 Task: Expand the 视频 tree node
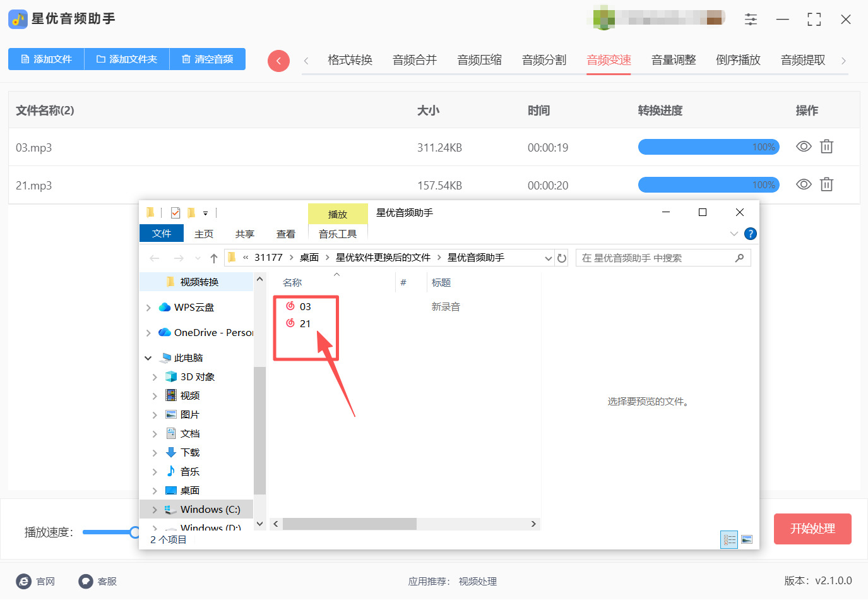(155, 396)
